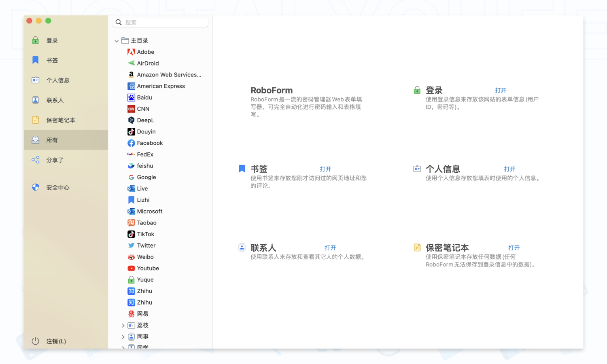Select the 分享了 sidebar entry

[x=66, y=160]
